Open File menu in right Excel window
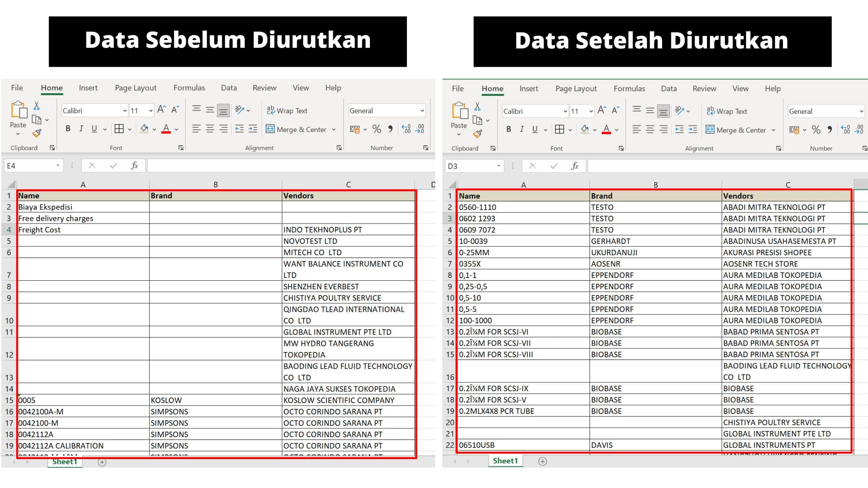Viewport: 868px width, 488px height. click(458, 88)
